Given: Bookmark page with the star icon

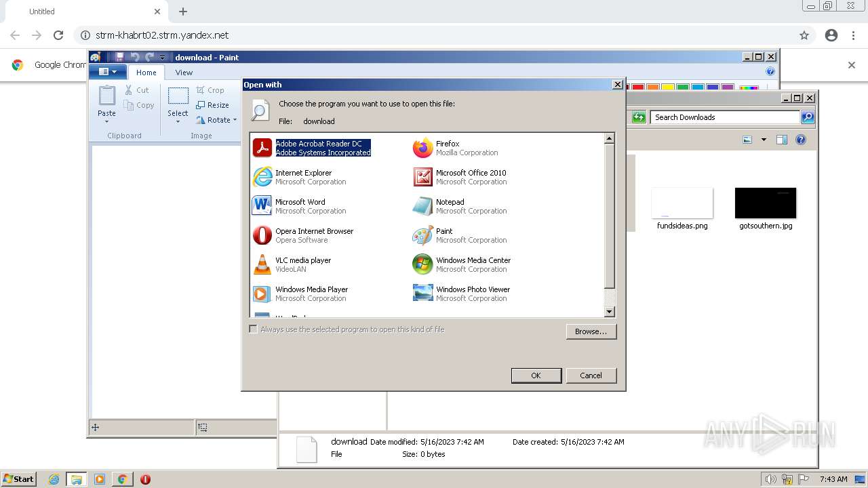Looking at the screenshot, I should [804, 35].
